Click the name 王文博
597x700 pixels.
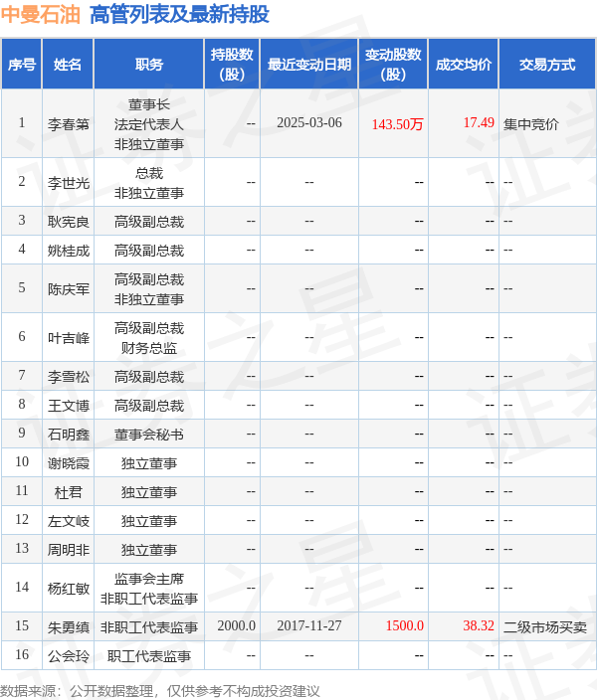[x=69, y=406]
